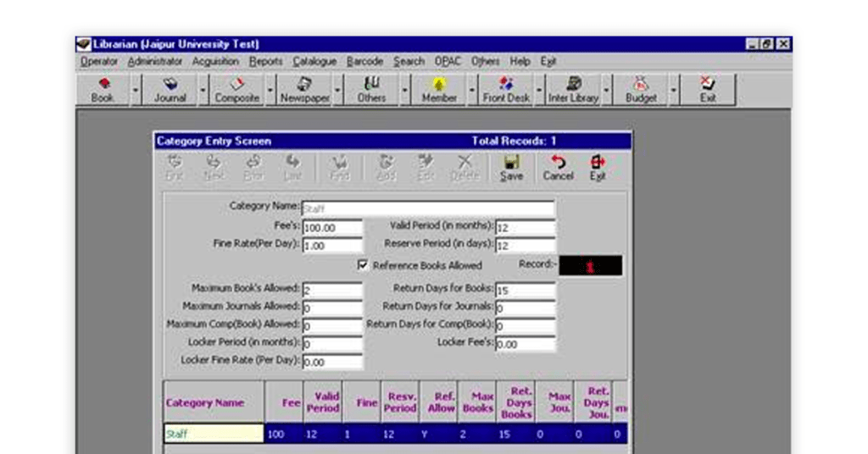Expand dropdown arrow next to Composite
This screenshot has height=454, width=868.
point(270,90)
